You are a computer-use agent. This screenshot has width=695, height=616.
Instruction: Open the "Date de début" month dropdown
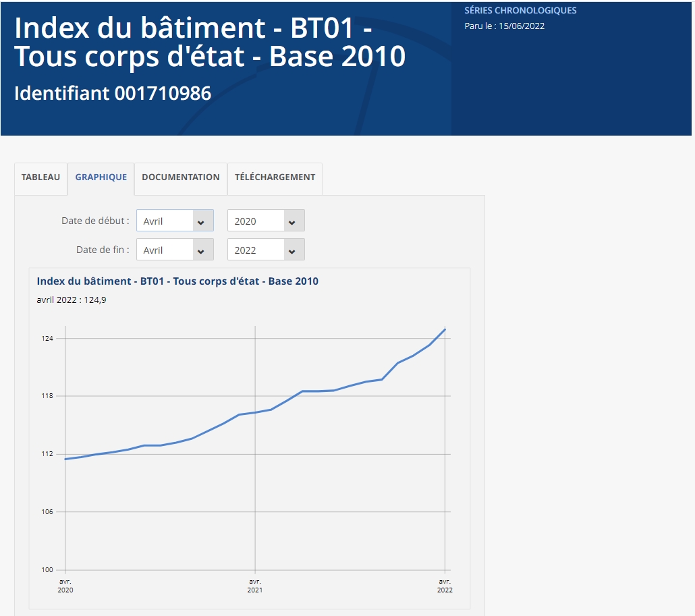(x=169, y=220)
